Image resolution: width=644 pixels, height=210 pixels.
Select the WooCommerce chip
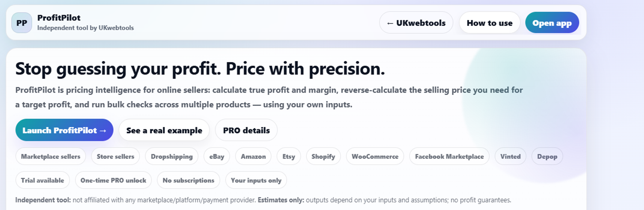[x=375, y=156]
